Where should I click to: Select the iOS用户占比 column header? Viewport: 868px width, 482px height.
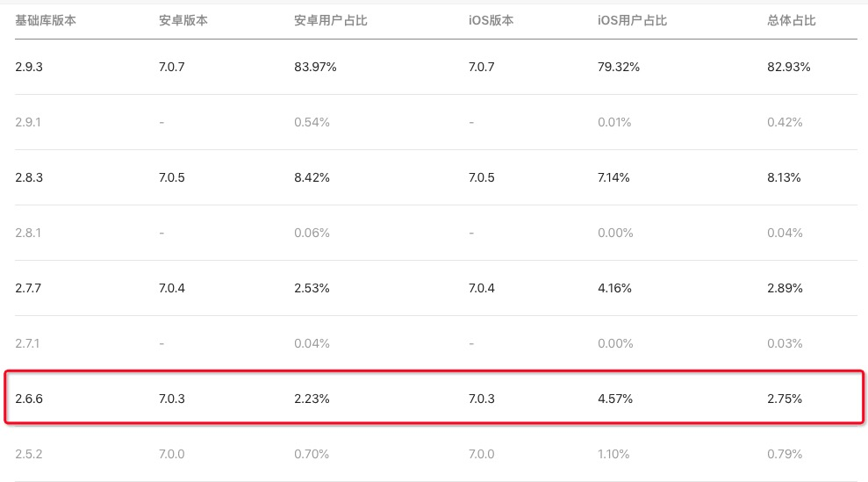[x=626, y=20]
